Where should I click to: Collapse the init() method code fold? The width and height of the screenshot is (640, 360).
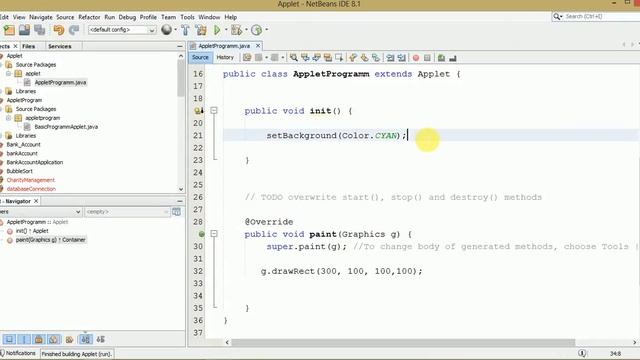(214, 111)
